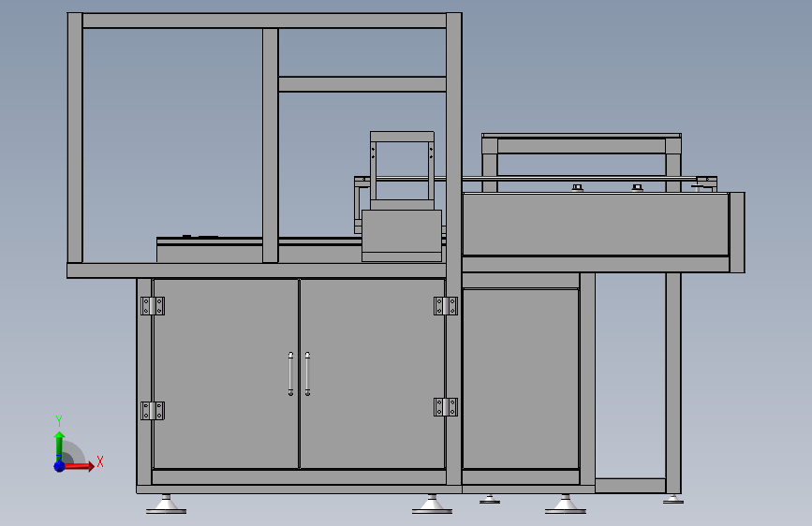Viewport: 812px width, 526px height.
Task: Select the upper hinge on the right door
Action: (446, 306)
